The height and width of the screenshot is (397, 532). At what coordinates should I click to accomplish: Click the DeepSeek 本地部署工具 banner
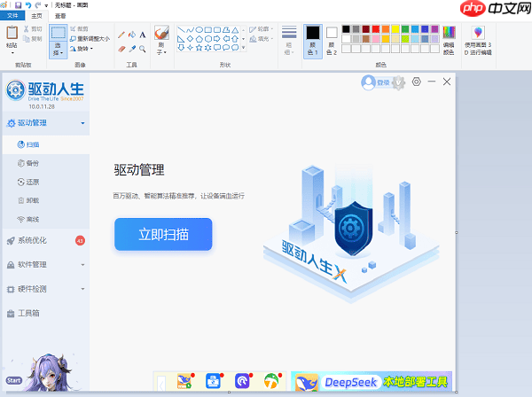(x=372, y=382)
